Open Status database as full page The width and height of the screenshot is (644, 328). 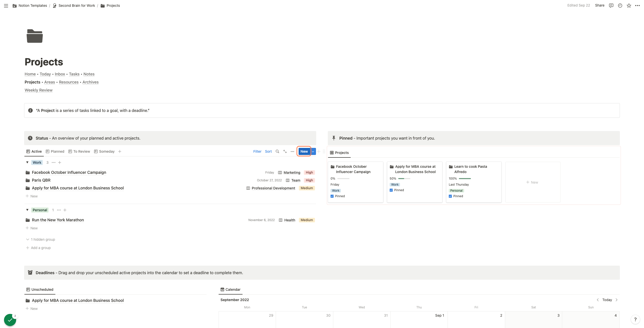[x=285, y=151]
